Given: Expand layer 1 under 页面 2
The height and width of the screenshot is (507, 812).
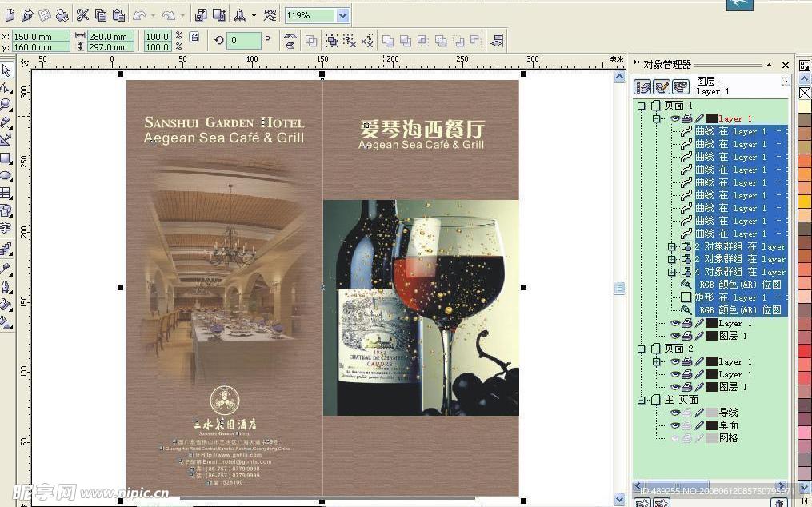Looking at the screenshot, I should (x=657, y=361).
